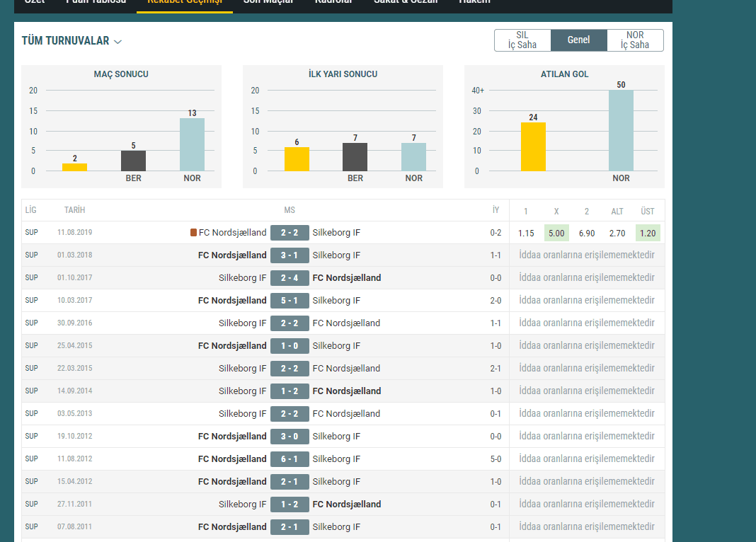The image size is (756, 542).
Task: Click the 5-0 half-time score from 11.08.2012
Action: pyautogui.click(x=496, y=459)
